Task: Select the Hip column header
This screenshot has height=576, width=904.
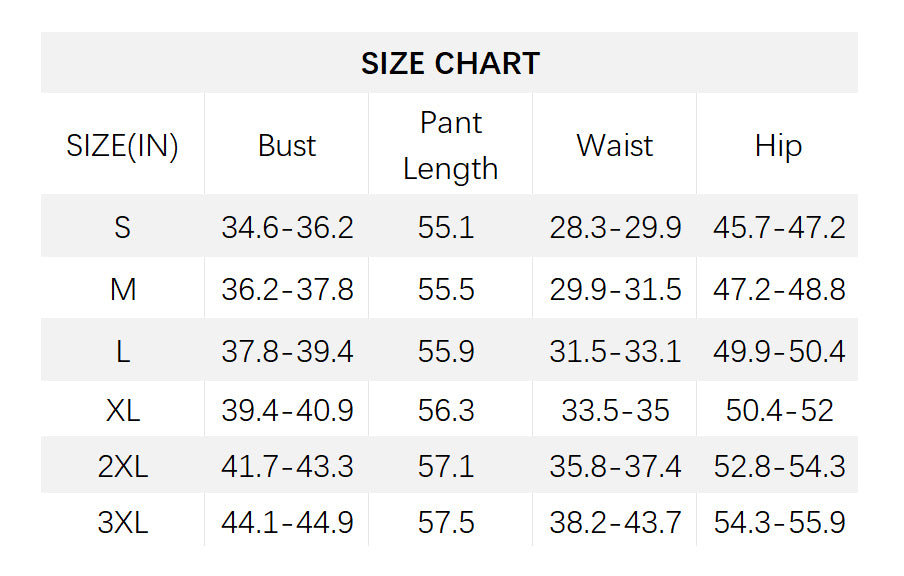Action: [x=778, y=146]
